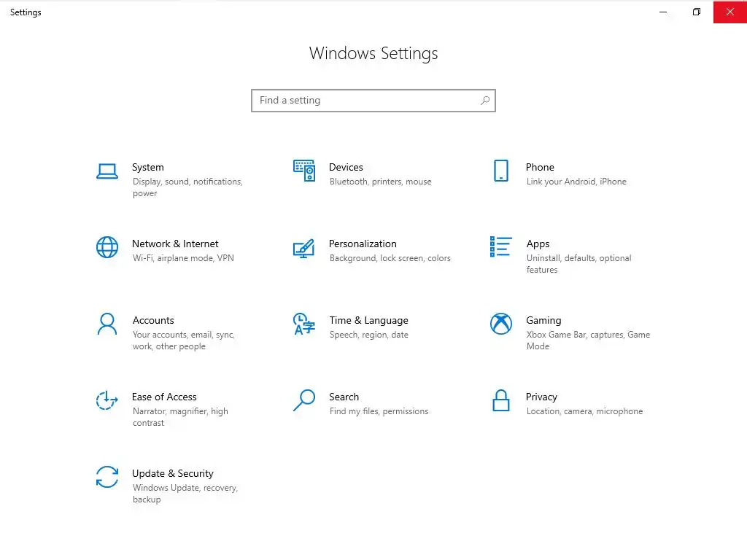Open Network & Internet title
Image resolution: width=747 pixels, height=560 pixels.
pyautogui.click(x=175, y=244)
